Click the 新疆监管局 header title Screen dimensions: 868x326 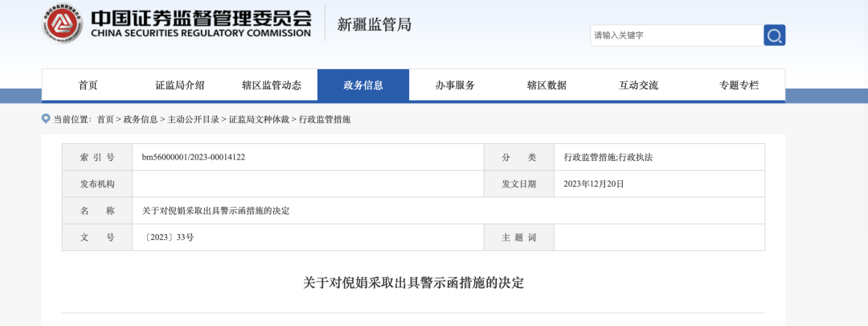(374, 25)
